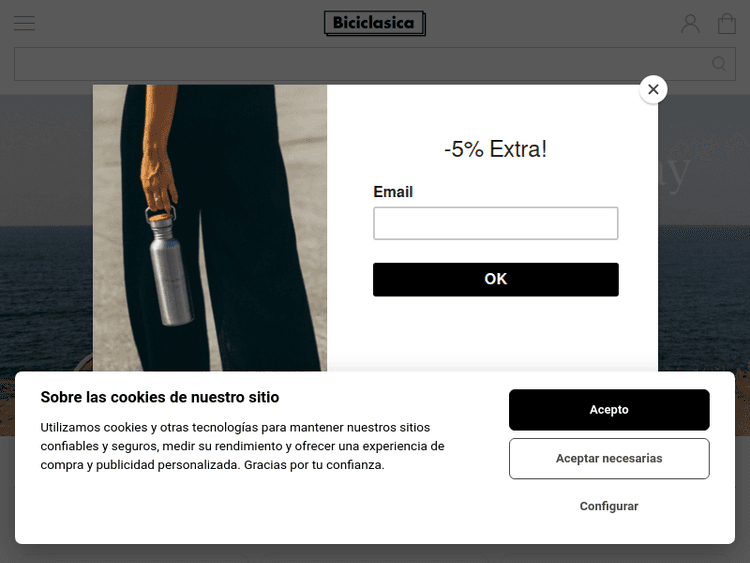
Task: Click dimmed sea banner left of popup
Action: click(x=46, y=297)
